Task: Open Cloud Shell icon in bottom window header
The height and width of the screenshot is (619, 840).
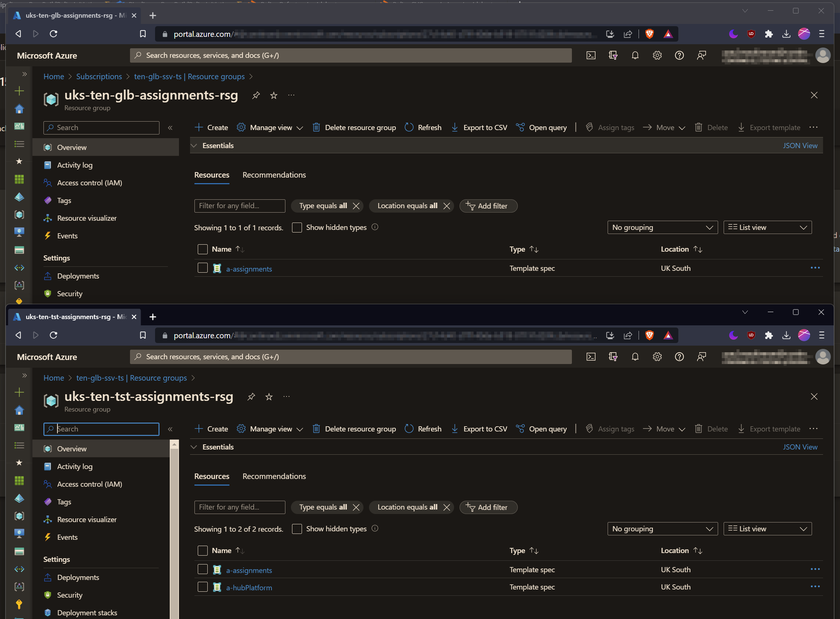Action: pyautogui.click(x=591, y=357)
